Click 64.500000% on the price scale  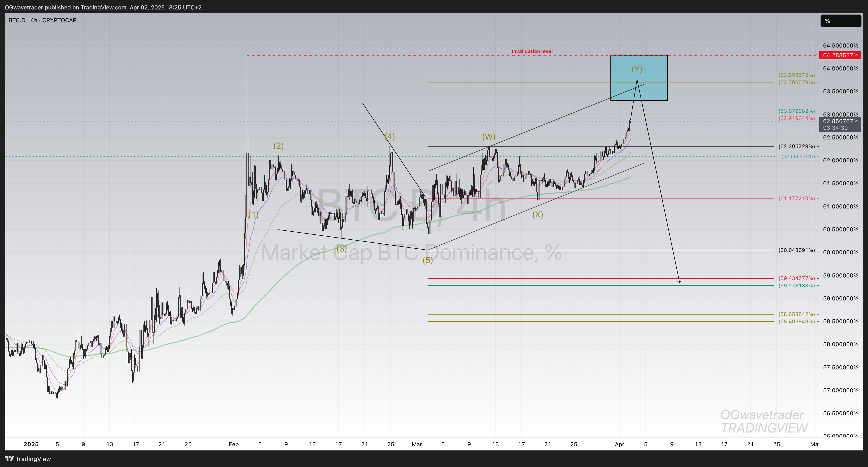840,45
